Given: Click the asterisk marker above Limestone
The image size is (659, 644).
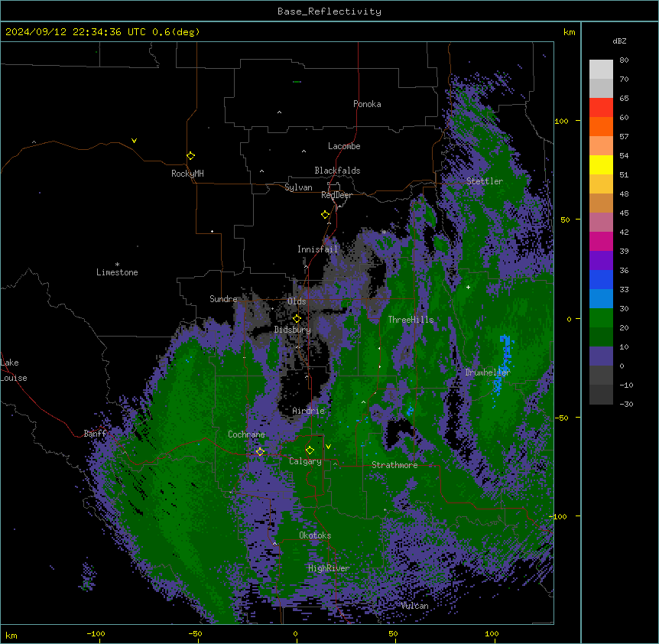Looking at the screenshot, I should coord(117,265).
